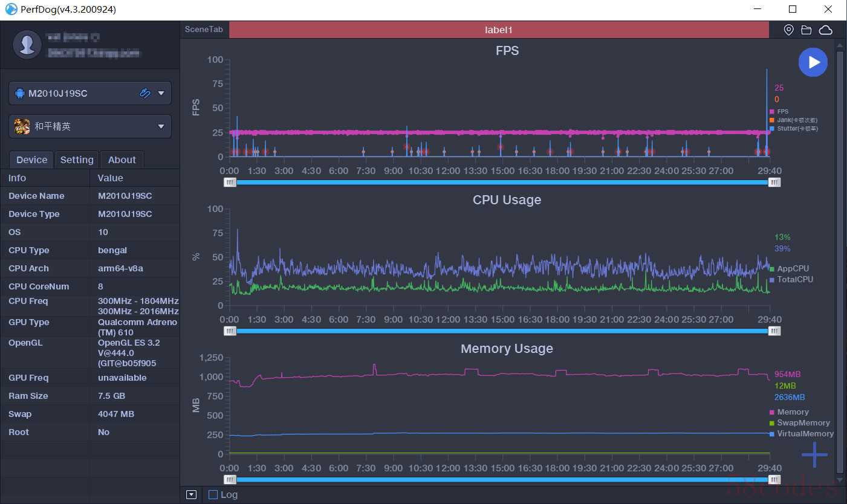847x504 pixels.
Task: Enable the Log checkbox
Action: click(x=213, y=495)
